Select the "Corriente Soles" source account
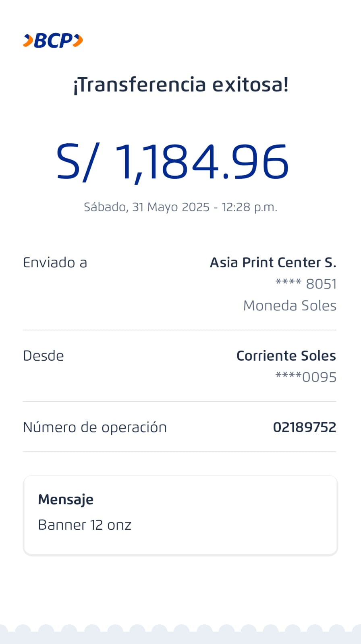The height and width of the screenshot is (644, 361). tap(286, 356)
